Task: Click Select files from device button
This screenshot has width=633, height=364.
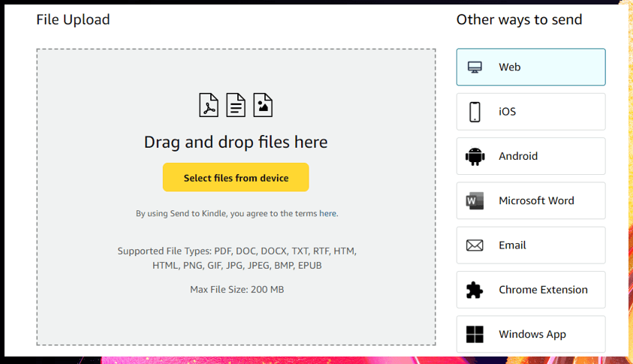Action: point(236,177)
